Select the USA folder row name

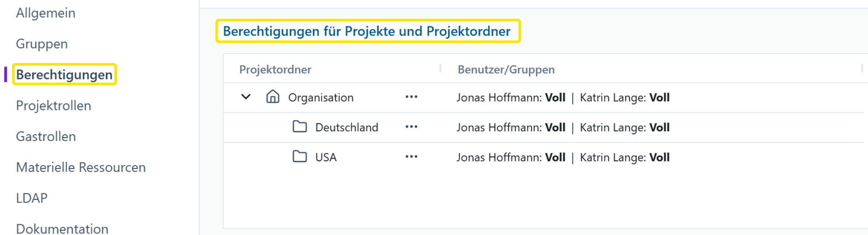(325, 157)
